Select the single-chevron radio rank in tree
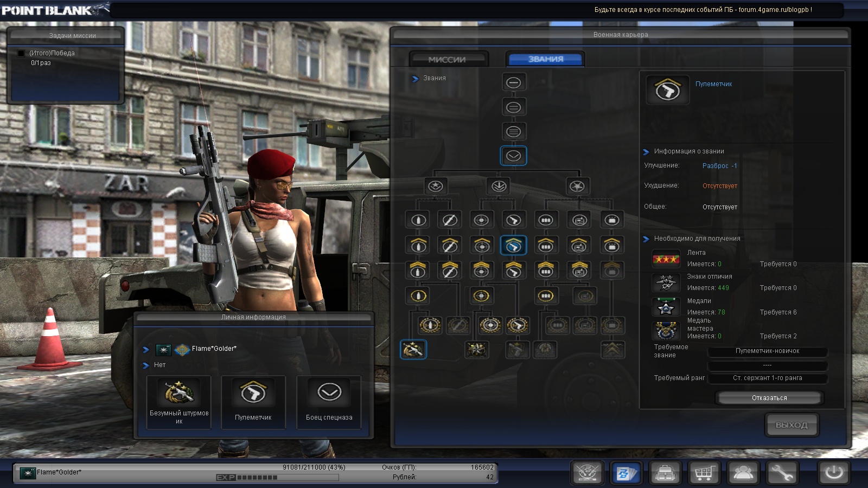 (x=579, y=246)
